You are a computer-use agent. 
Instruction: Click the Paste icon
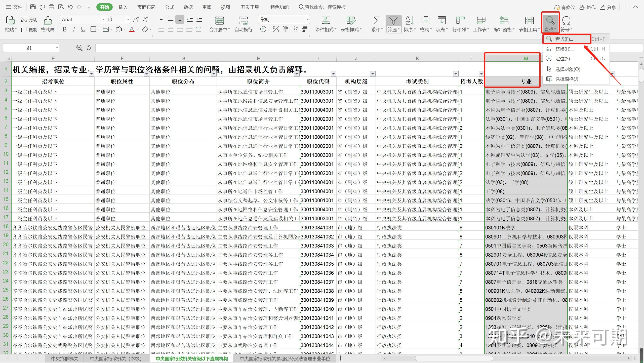(x=10, y=20)
